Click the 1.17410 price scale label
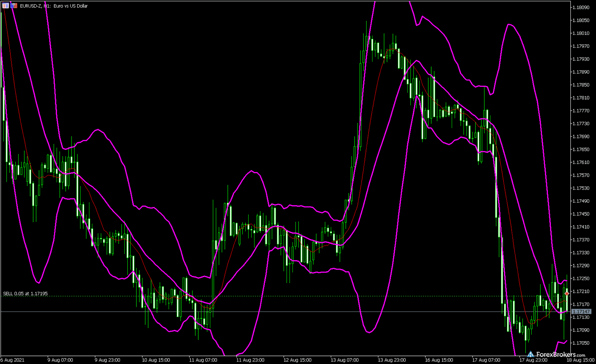 click(x=582, y=227)
